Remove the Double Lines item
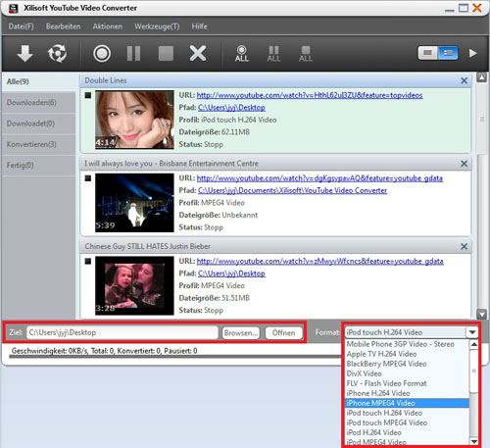490x448 pixels. click(x=464, y=80)
